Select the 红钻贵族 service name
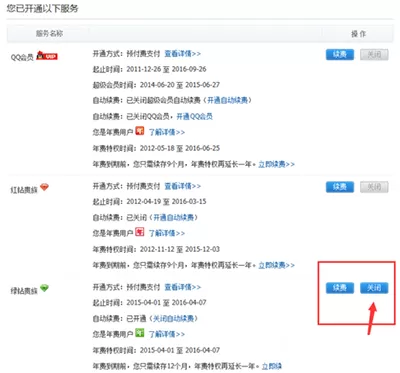The image size is (400, 373). [24, 190]
